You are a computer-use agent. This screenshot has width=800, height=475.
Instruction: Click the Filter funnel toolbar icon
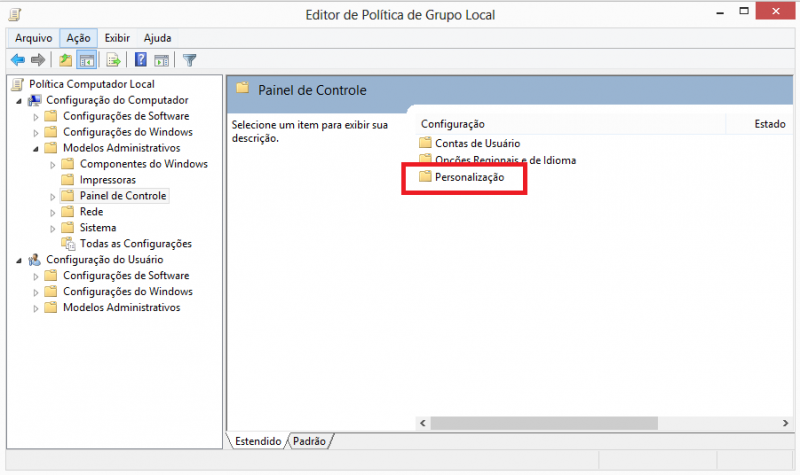tap(189, 60)
